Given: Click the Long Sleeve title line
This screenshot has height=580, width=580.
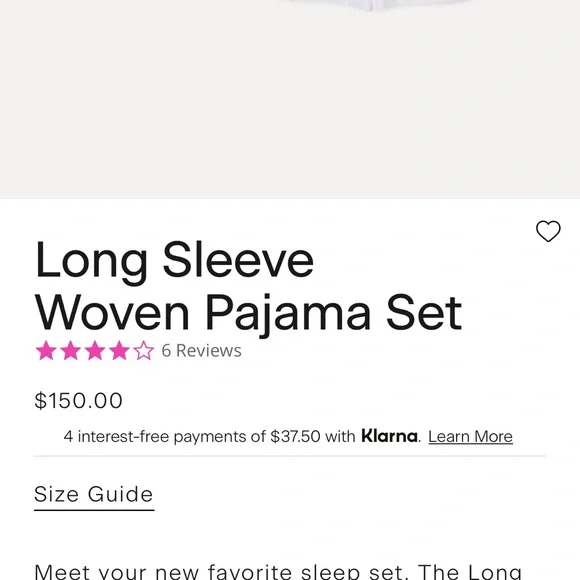Looking at the screenshot, I should [x=174, y=261].
